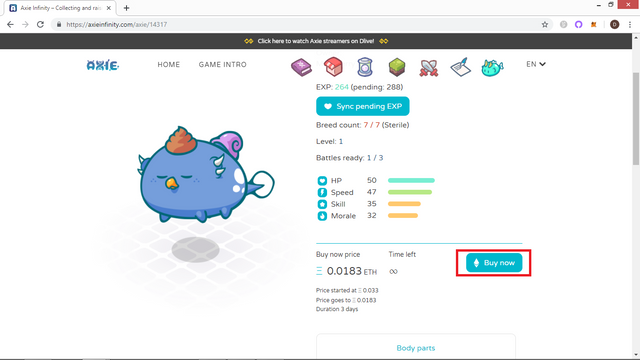
Task: Click the Skill stat bar
Action: tap(404, 204)
